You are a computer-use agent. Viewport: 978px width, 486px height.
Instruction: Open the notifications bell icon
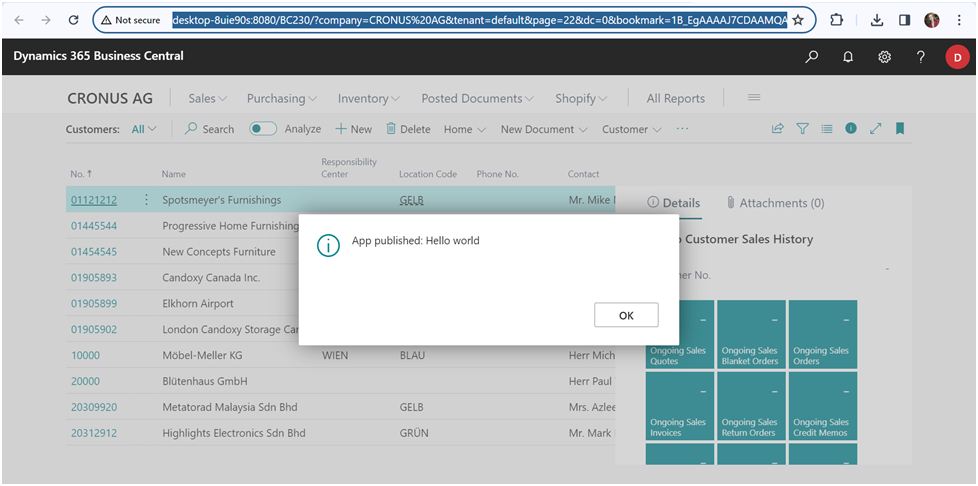tap(848, 57)
